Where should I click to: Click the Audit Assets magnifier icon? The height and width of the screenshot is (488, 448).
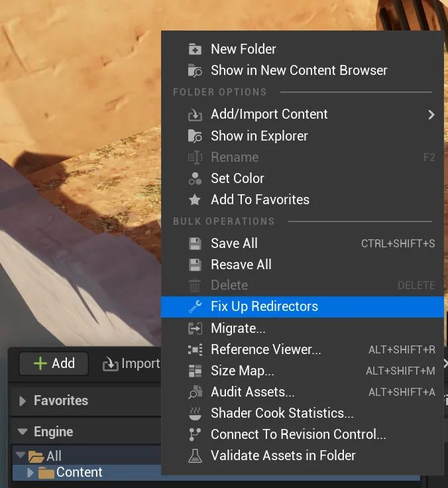[195, 392]
